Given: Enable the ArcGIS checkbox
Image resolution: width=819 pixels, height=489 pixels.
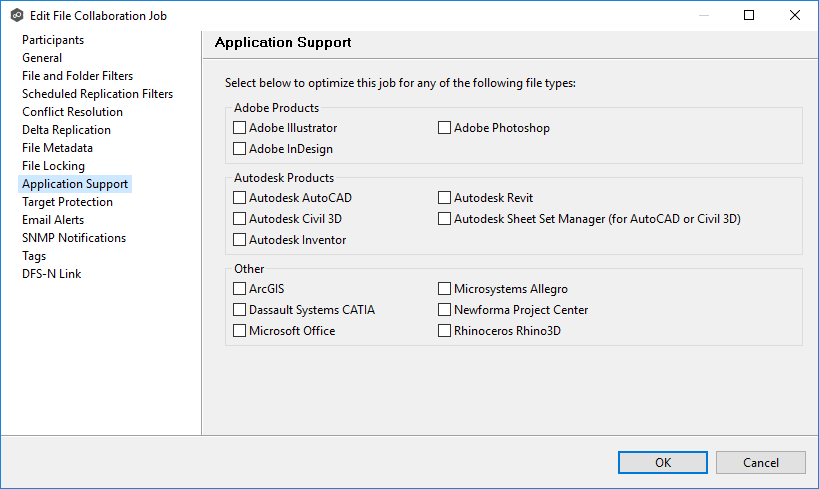Looking at the screenshot, I should click(240, 289).
